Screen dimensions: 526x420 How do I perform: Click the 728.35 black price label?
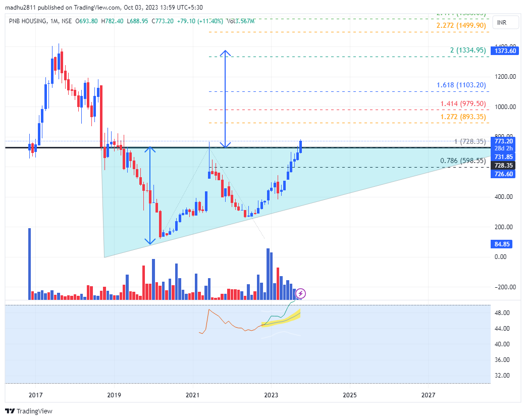[503, 166]
